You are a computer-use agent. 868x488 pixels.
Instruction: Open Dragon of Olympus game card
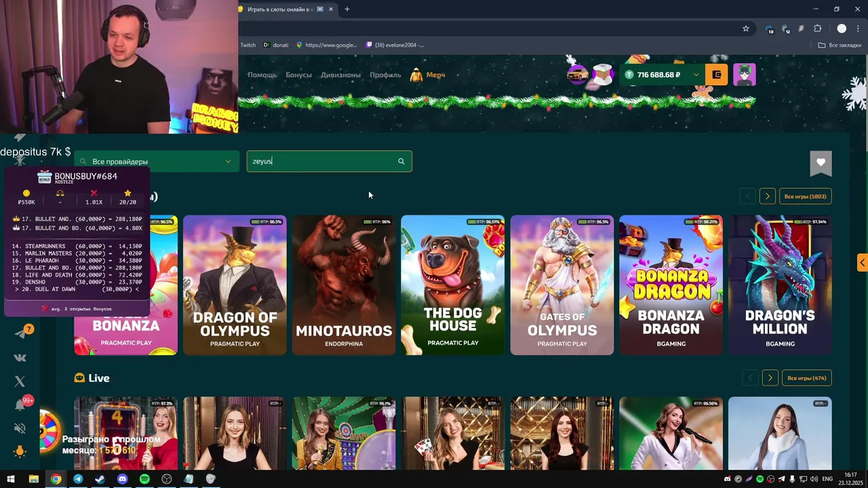click(x=235, y=285)
